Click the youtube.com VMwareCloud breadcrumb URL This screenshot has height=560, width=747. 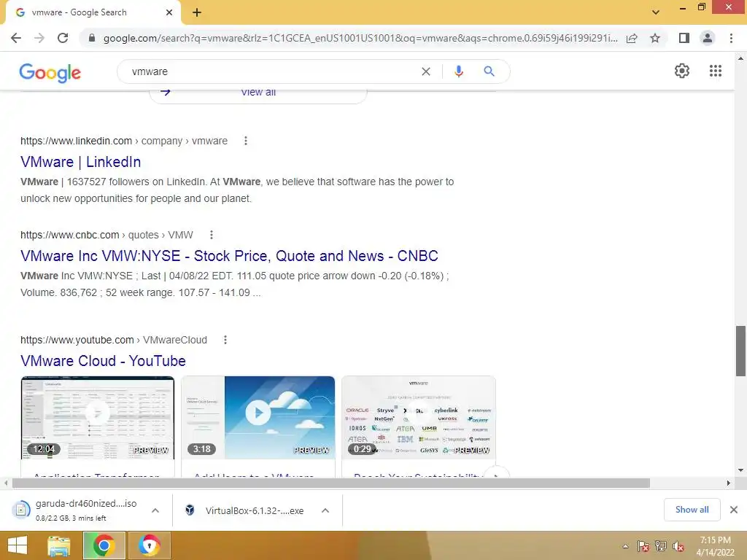tap(114, 340)
